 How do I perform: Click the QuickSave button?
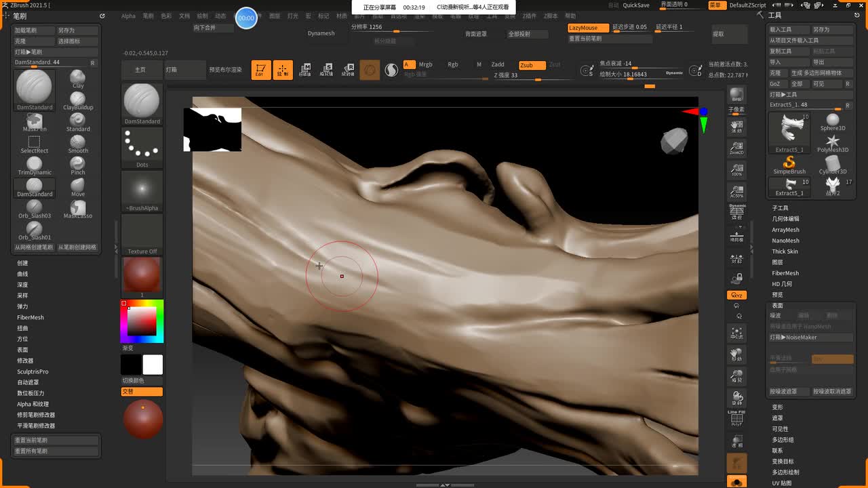636,5
